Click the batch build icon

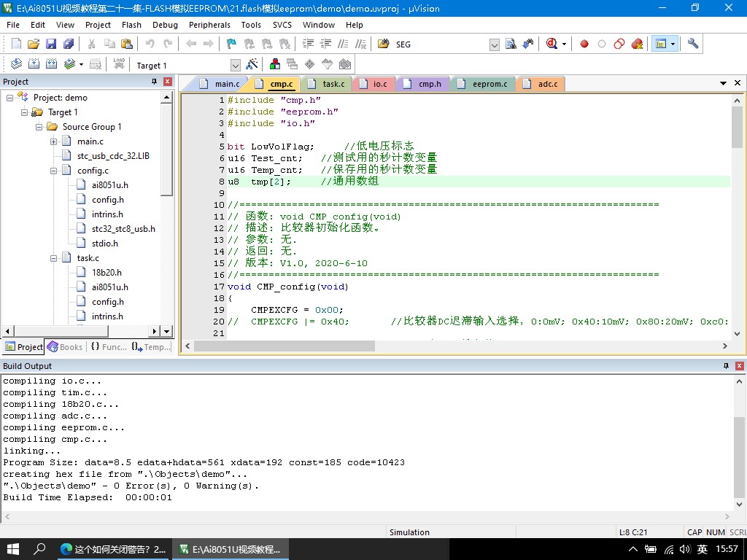point(69,64)
